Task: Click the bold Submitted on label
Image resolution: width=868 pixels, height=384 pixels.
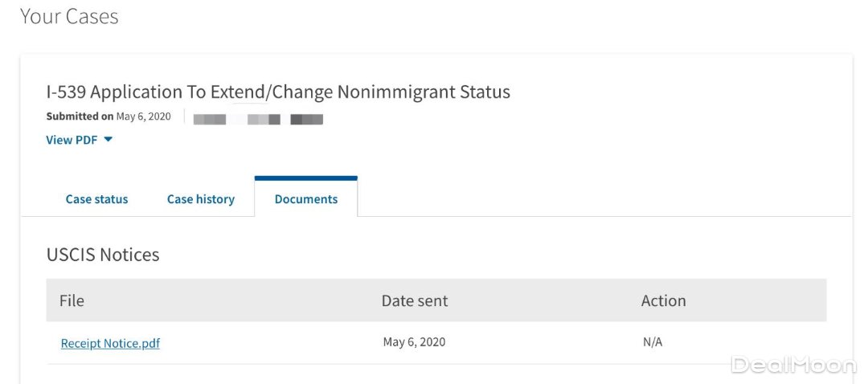Action: [x=80, y=116]
